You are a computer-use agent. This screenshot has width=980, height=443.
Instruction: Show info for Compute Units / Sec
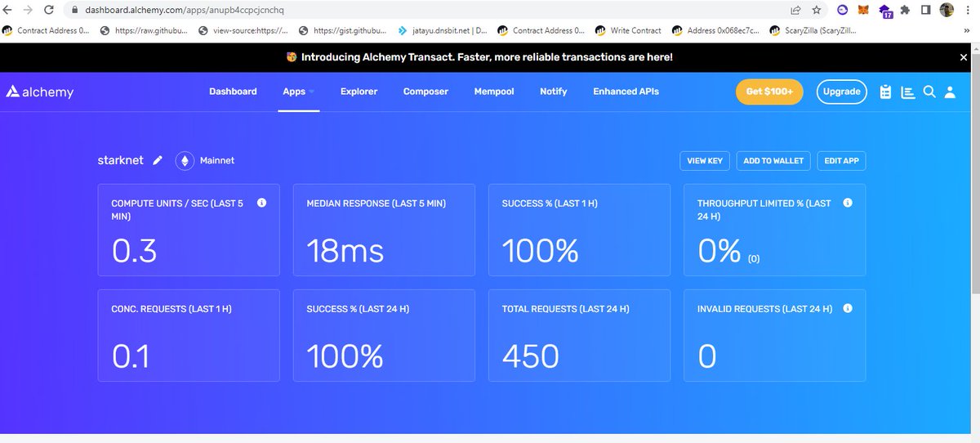pyautogui.click(x=261, y=203)
